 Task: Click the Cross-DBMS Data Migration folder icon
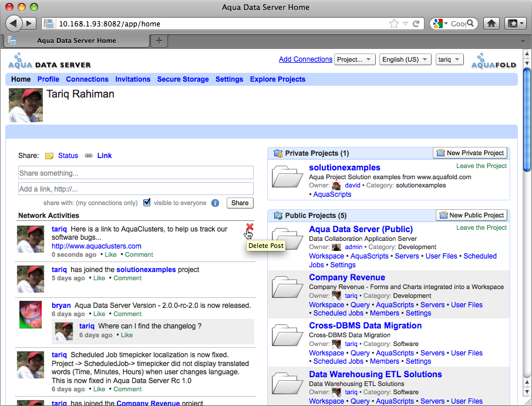pos(287,335)
